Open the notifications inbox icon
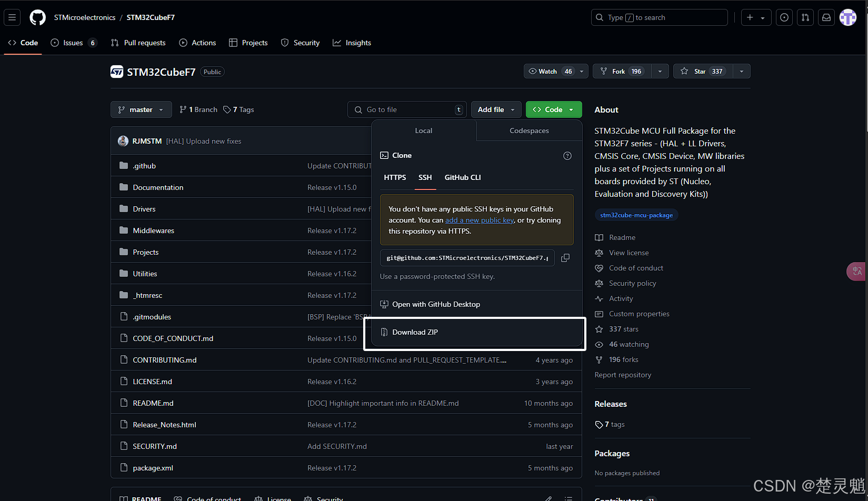Image resolution: width=868 pixels, height=501 pixels. (x=826, y=17)
